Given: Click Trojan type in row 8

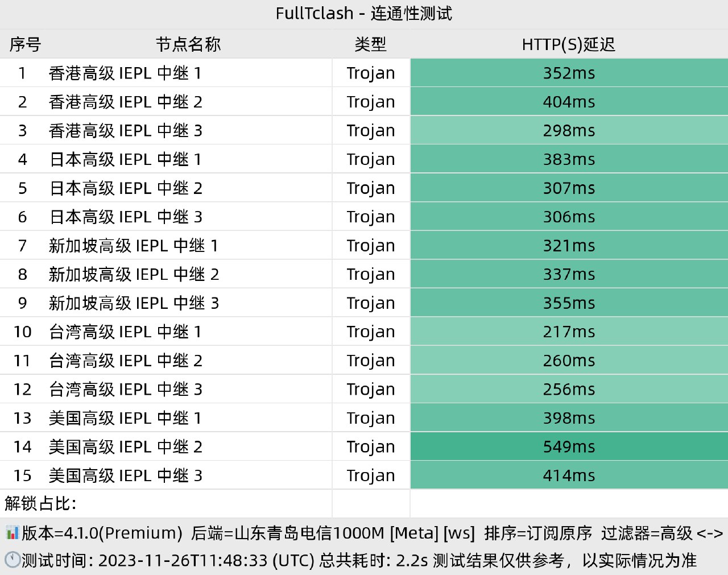Looking at the screenshot, I should pyautogui.click(x=371, y=274).
